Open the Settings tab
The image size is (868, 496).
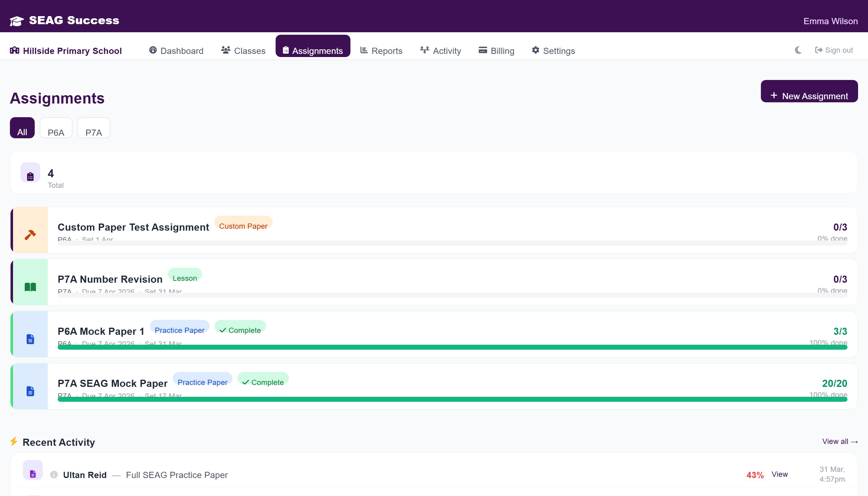(x=553, y=51)
